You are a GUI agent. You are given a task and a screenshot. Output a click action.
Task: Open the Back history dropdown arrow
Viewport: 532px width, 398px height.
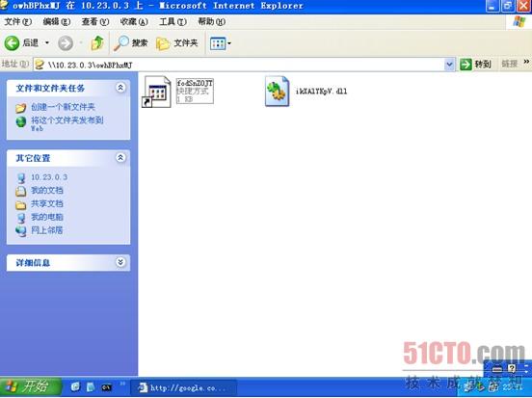point(47,42)
